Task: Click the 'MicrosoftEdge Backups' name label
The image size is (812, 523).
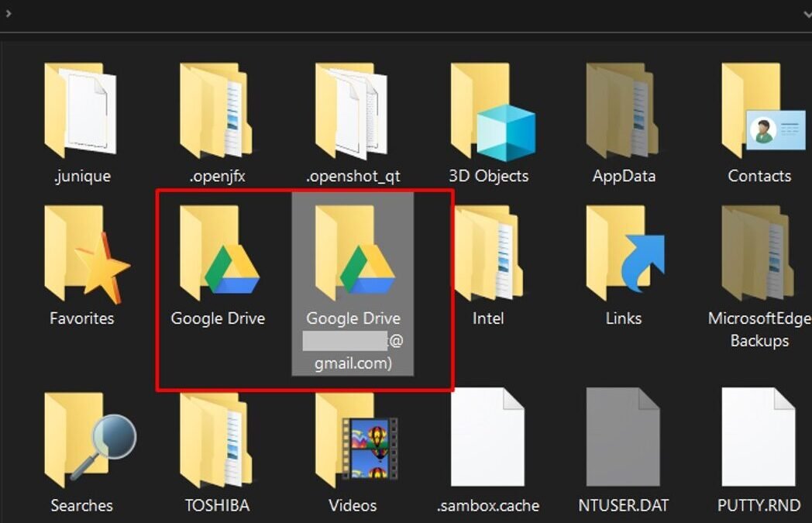Action: (759, 329)
